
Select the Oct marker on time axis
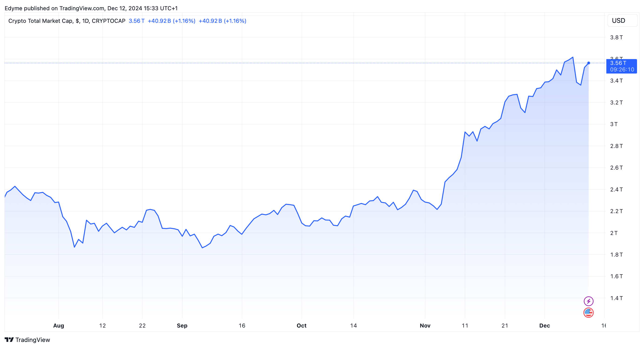(x=302, y=325)
